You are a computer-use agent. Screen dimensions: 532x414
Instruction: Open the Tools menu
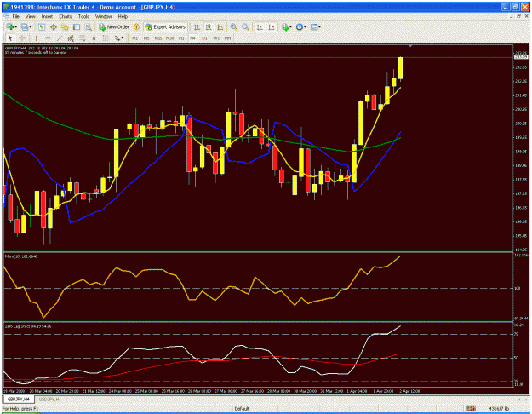pyautogui.click(x=83, y=16)
